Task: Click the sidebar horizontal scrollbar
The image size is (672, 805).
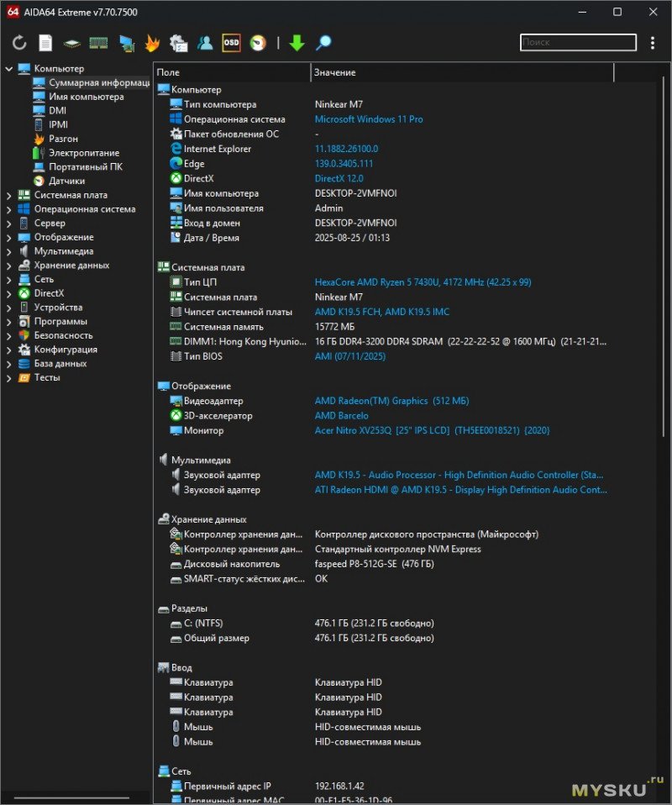Action: pos(72,797)
